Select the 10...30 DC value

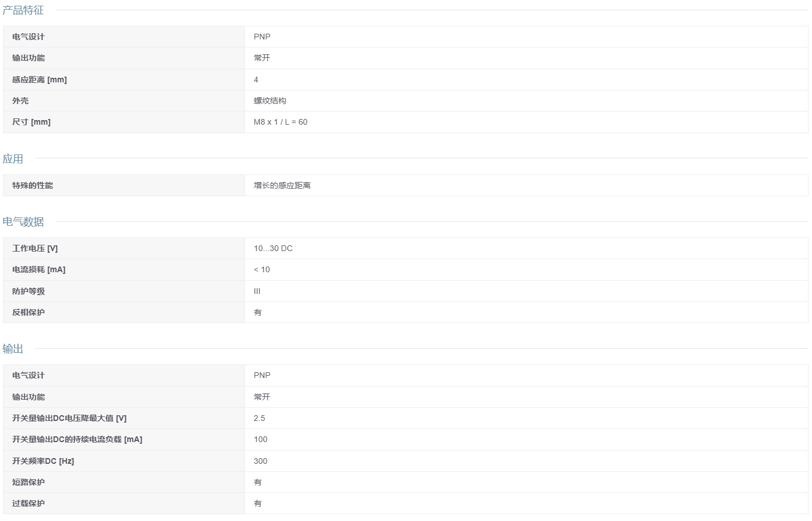click(x=273, y=248)
